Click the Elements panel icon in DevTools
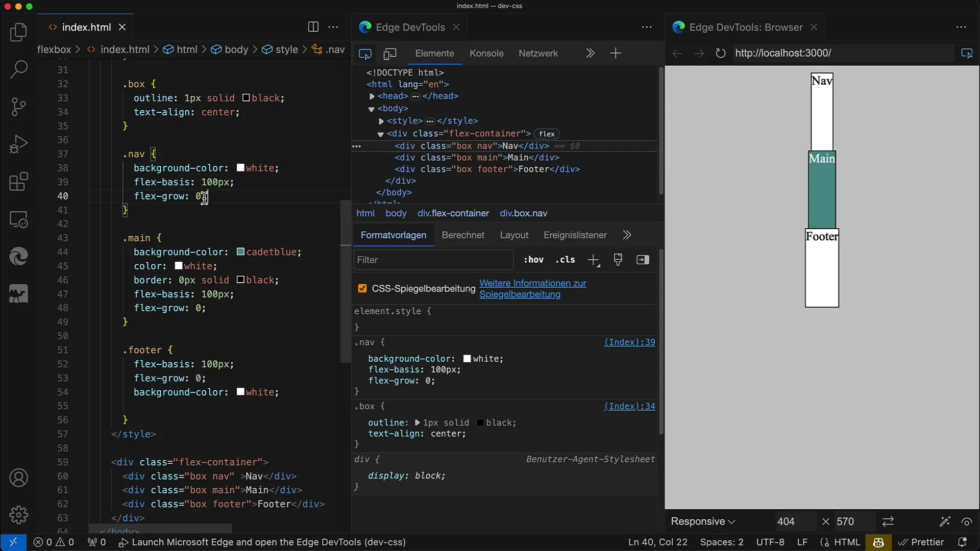Viewport: 980px width, 551px height. tap(434, 53)
